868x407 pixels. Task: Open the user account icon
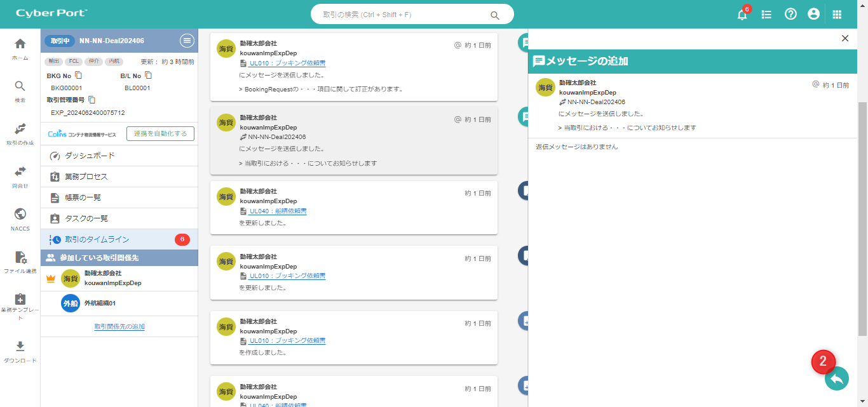[813, 14]
